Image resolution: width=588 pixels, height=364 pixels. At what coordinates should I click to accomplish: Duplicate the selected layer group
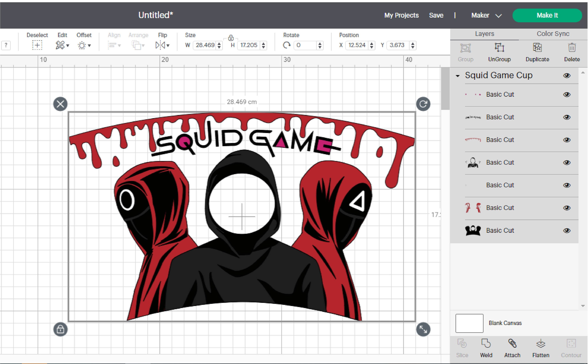point(537,52)
